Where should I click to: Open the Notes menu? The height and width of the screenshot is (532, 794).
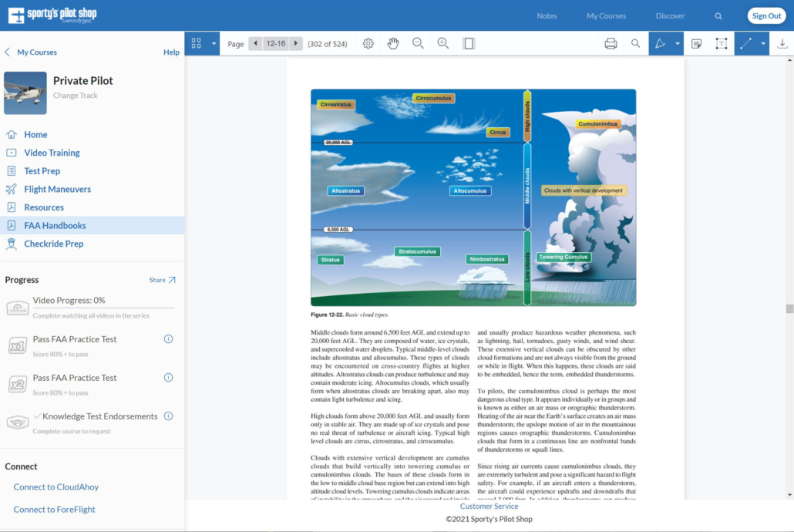[547, 15]
